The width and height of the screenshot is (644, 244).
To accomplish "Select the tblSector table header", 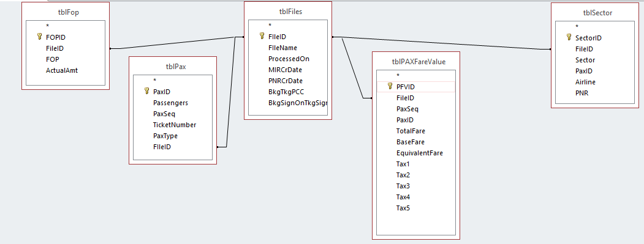I will [595, 13].
